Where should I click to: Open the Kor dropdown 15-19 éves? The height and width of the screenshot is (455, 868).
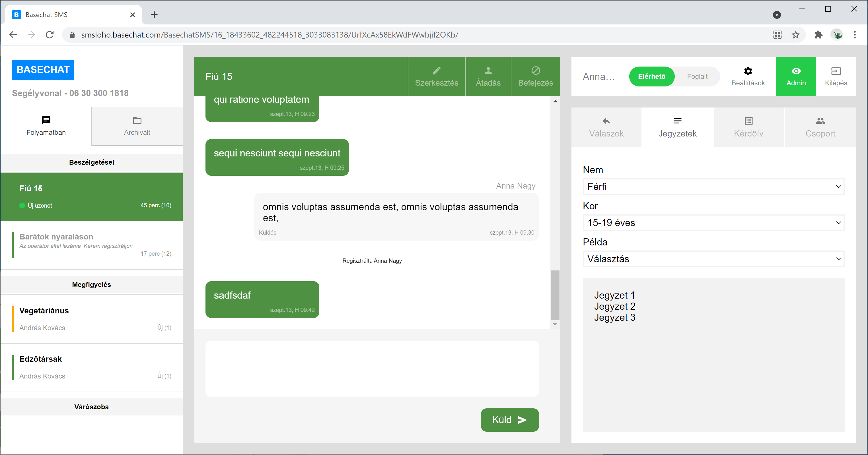pyautogui.click(x=713, y=223)
